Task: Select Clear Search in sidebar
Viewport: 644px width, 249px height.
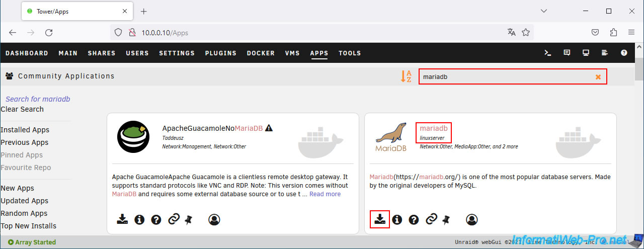Action: click(x=22, y=109)
